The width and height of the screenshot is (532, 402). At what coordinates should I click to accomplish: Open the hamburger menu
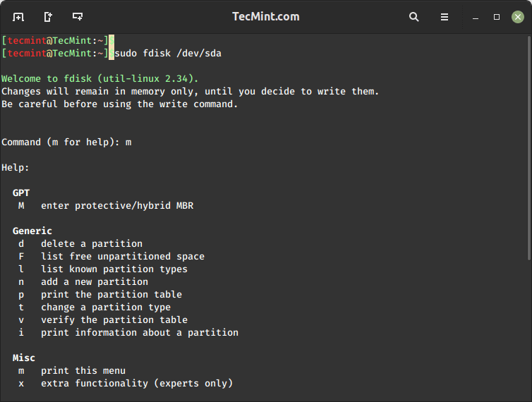click(x=445, y=17)
